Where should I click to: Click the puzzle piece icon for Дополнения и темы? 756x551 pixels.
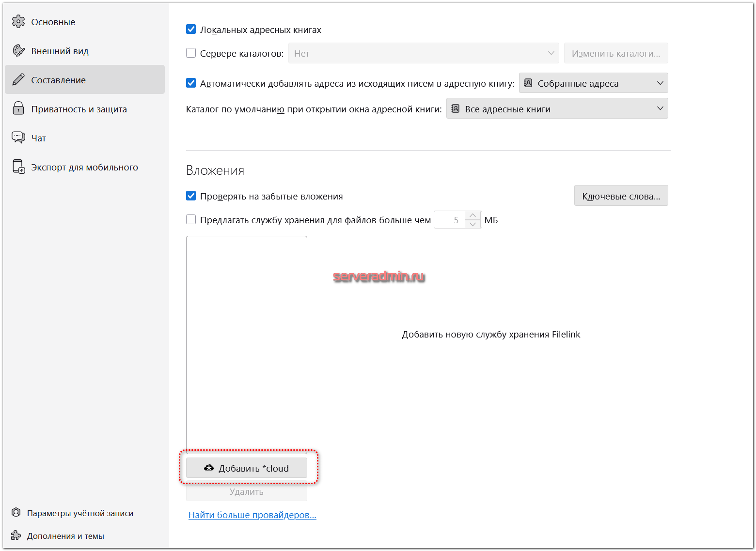click(x=16, y=536)
